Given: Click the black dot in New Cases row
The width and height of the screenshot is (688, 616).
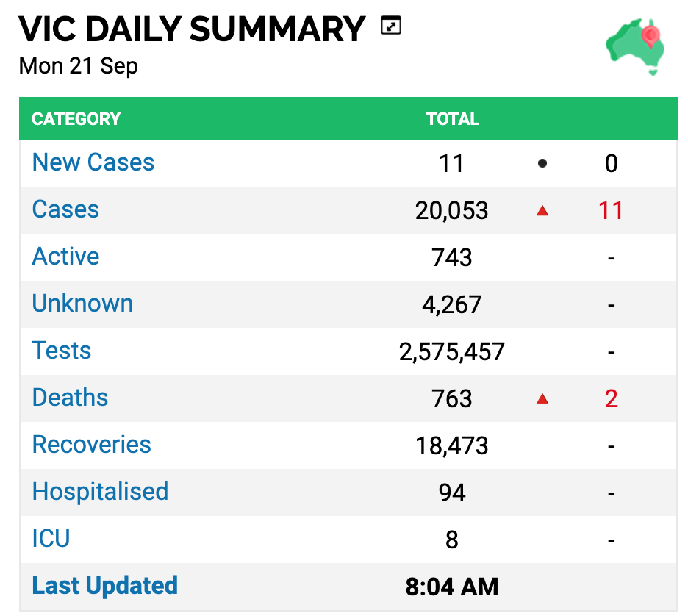Looking at the screenshot, I should (542, 164).
